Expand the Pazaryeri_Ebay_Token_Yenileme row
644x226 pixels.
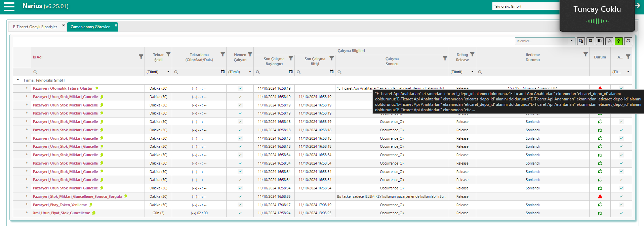(x=27, y=205)
